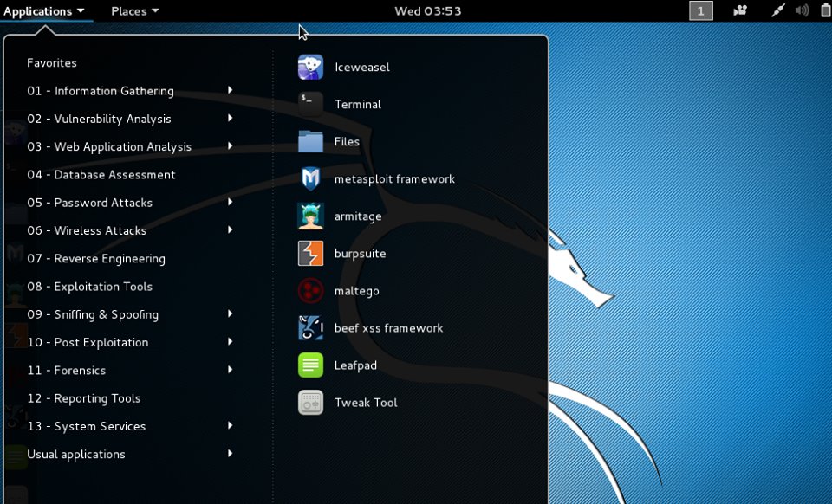Expand the 10 - Post Exploitation arrow
The image size is (832, 504).
[x=230, y=341]
